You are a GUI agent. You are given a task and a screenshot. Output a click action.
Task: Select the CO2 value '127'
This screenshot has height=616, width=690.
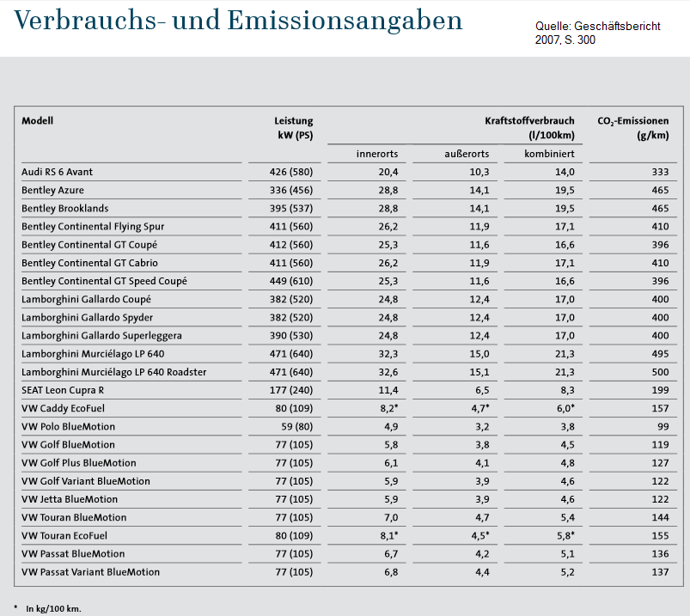[x=660, y=463]
